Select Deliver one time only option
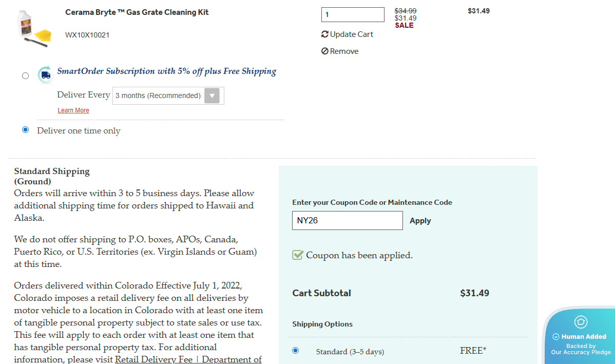Viewport: 615px width, 364px height. [x=26, y=130]
